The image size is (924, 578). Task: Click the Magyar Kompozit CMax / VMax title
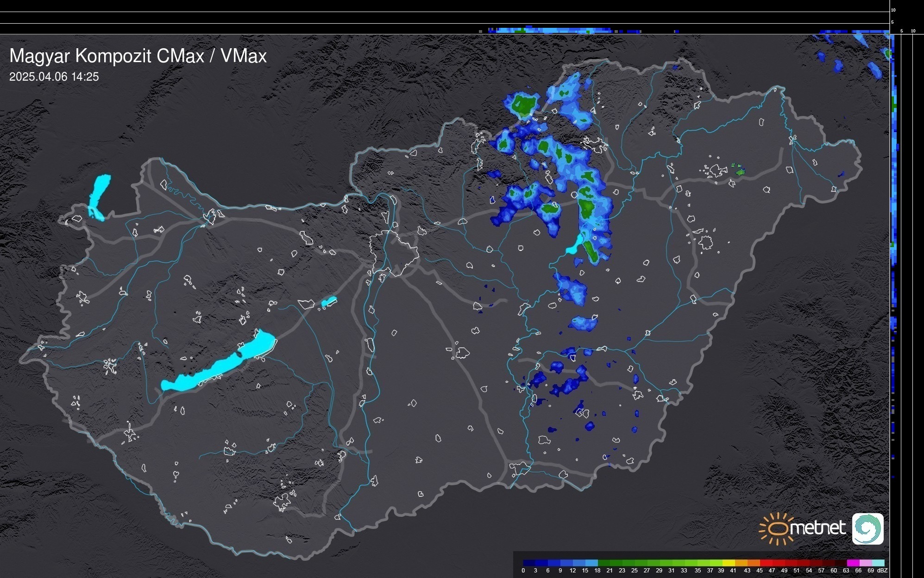[138, 56]
